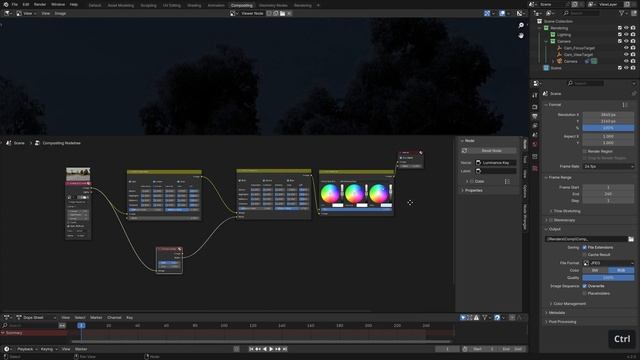The width and height of the screenshot is (640, 360).
Task: Click the Compositing Nodetree icon in breadcrumb
Action: pyautogui.click(x=37, y=143)
